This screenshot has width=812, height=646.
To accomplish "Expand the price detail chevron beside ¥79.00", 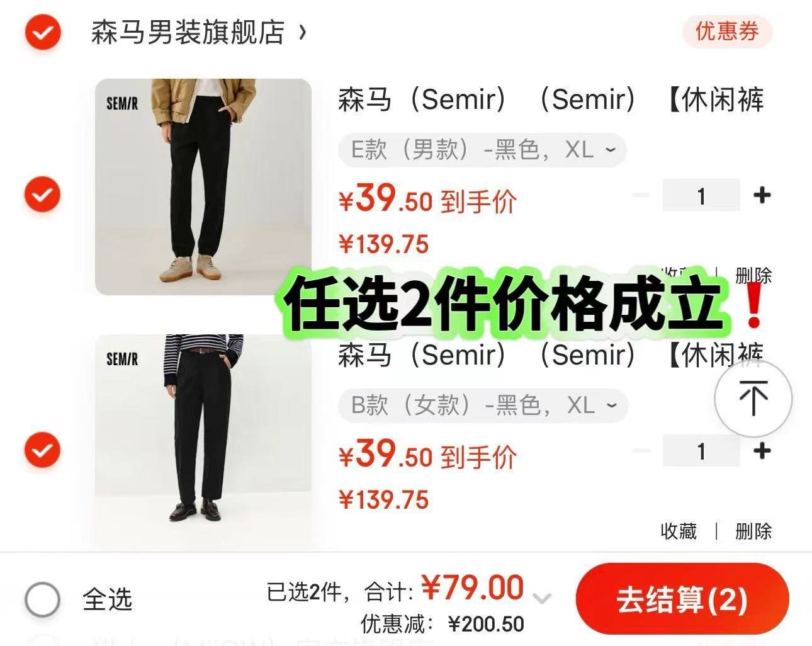I will 541,598.
